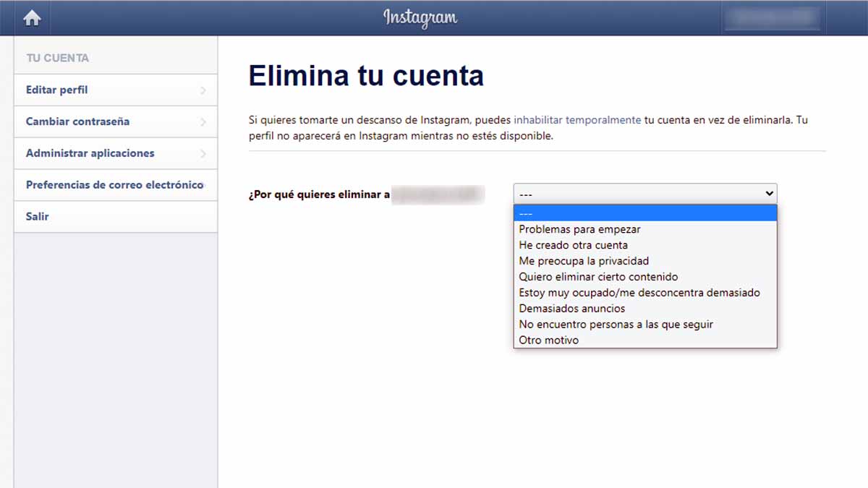Select 'Quiero eliminar cierto contenido'

click(598, 277)
